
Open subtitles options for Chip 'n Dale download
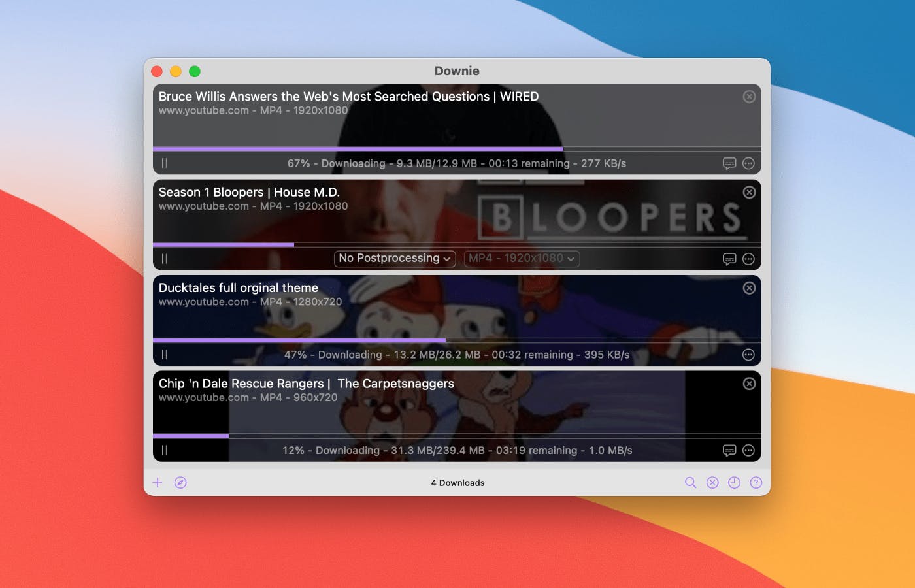[x=729, y=450]
